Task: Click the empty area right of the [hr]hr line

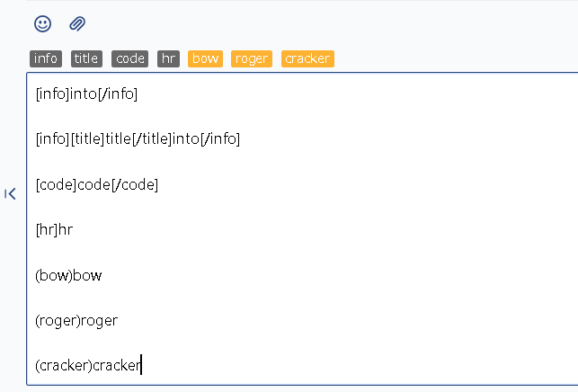Action: pyautogui.click(x=325, y=230)
